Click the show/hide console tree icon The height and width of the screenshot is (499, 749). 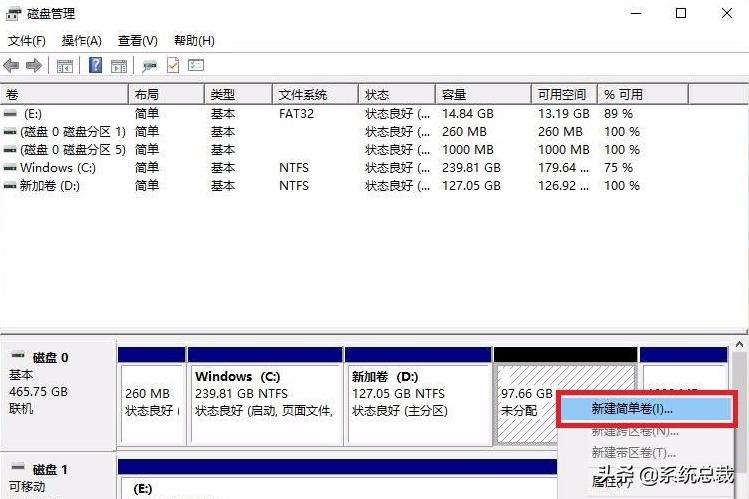(x=64, y=66)
